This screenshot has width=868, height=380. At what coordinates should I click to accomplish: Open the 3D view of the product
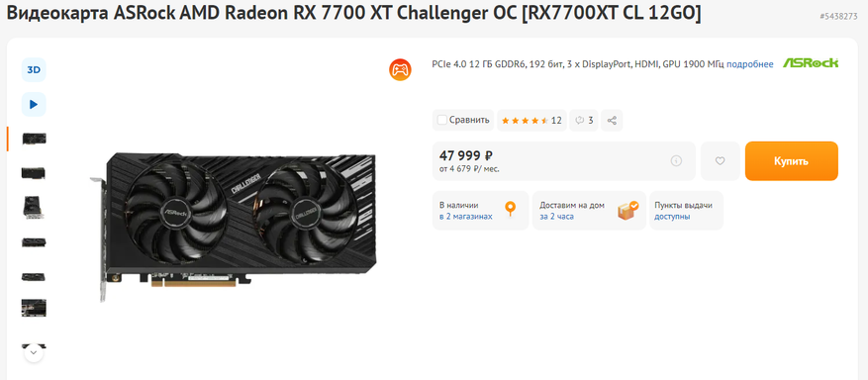[34, 69]
